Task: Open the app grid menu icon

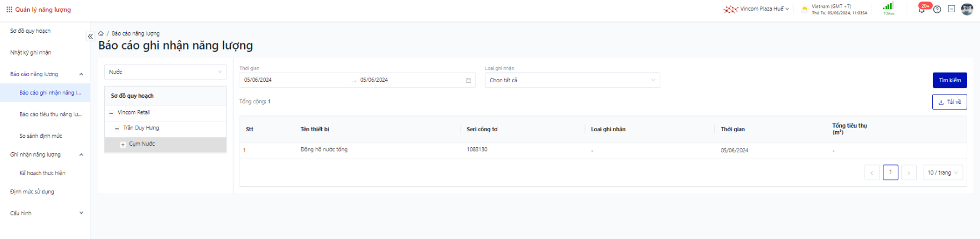Action: pos(9,9)
